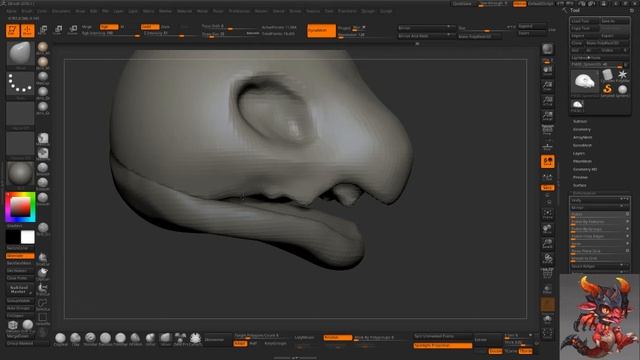Select the ClipCurve brush icon
Viewport: 640px width, 360px height.
pos(42,273)
